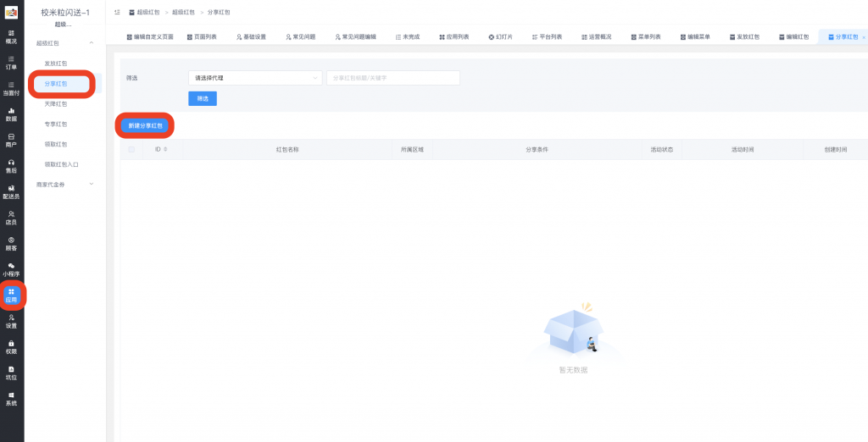Open the 小程序 mini-program icon
This screenshot has height=442, width=868.
coord(11,269)
